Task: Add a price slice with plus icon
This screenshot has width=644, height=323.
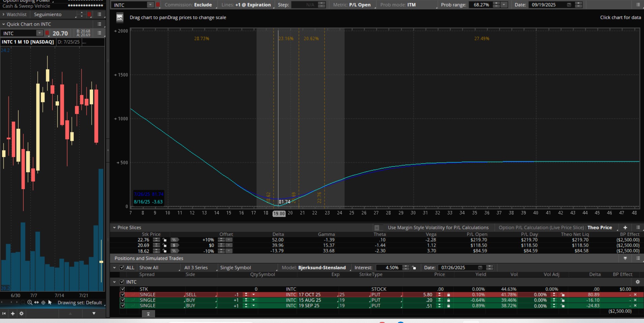Action: pos(625,227)
